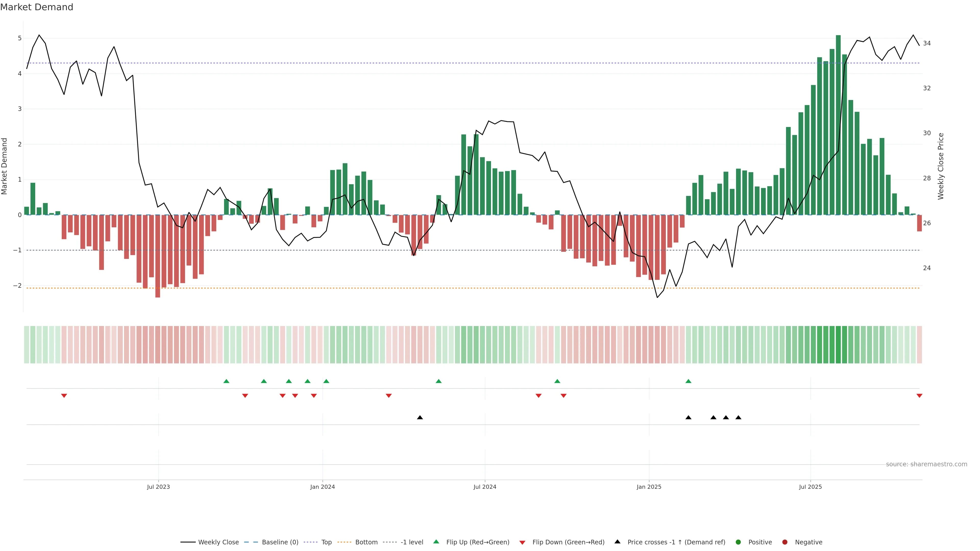Click the black triangle Price crosses legend icon
The height and width of the screenshot is (551, 980).
tap(617, 542)
